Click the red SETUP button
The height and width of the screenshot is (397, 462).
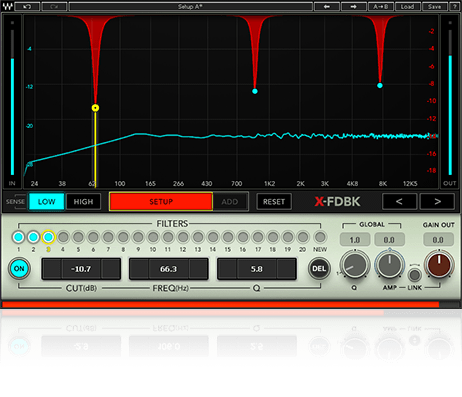[x=161, y=202]
